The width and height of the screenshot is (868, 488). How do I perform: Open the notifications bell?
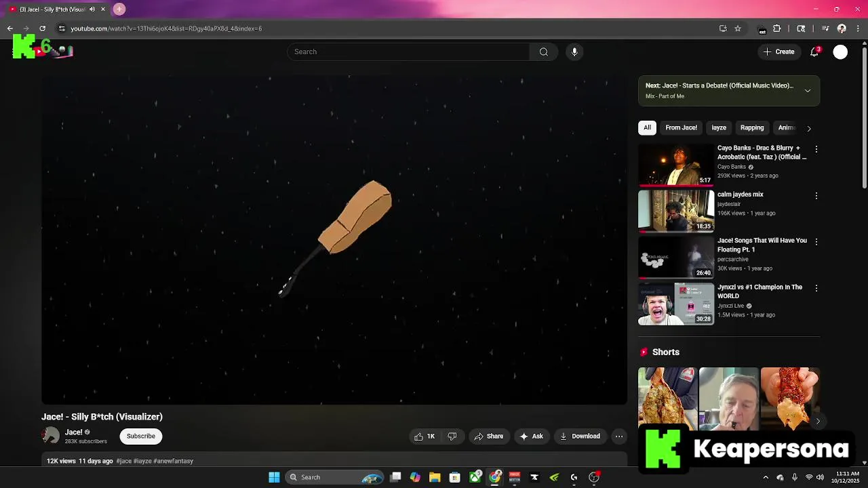click(814, 52)
